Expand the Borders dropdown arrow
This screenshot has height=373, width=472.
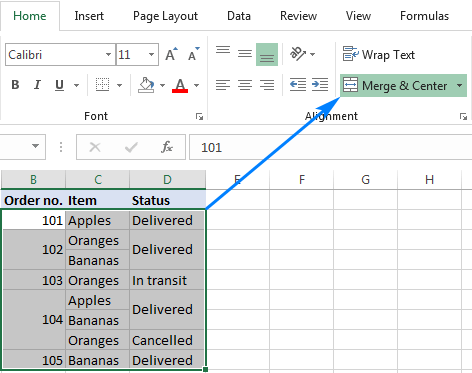[x=119, y=85]
